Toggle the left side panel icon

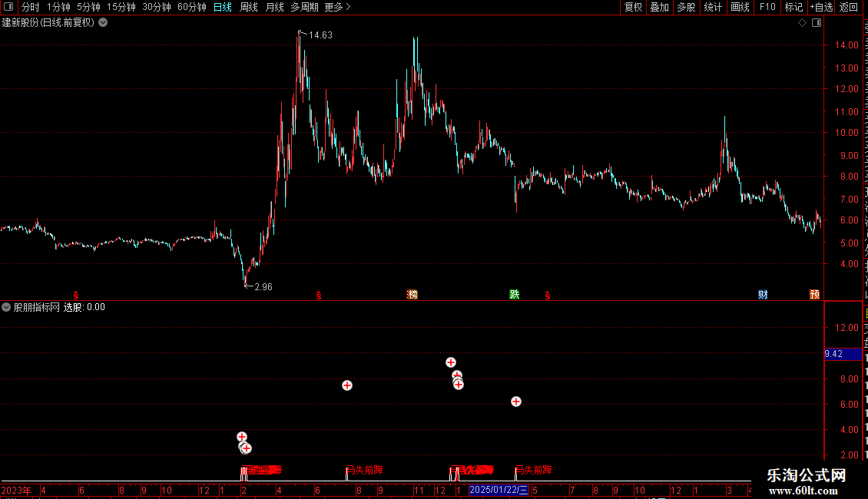(x=8, y=7)
